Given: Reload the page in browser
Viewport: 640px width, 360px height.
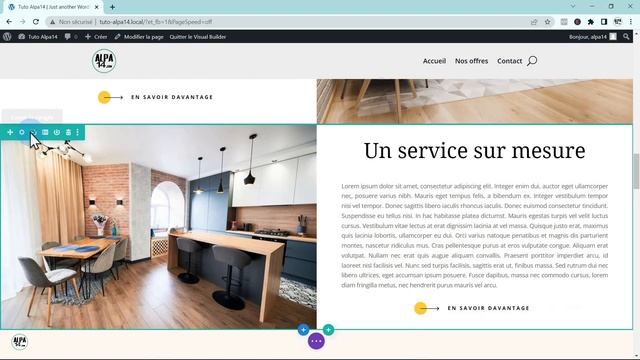Looking at the screenshot, I should tap(36, 22).
